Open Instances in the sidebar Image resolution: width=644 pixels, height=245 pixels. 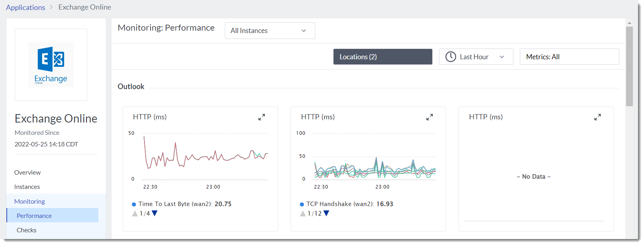point(27,187)
